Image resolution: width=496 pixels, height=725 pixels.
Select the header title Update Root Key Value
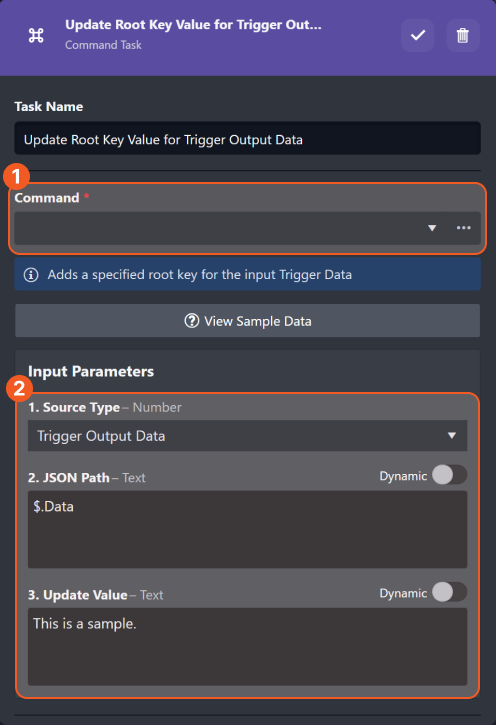point(193,25)
